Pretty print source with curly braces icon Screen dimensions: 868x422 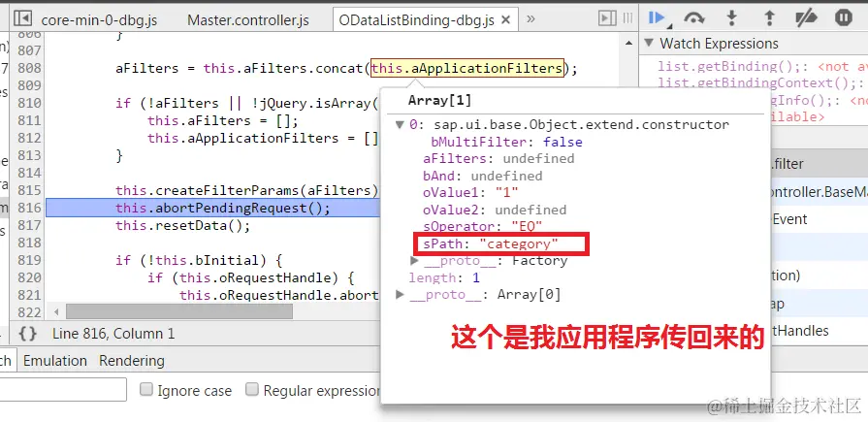[28, 334]
